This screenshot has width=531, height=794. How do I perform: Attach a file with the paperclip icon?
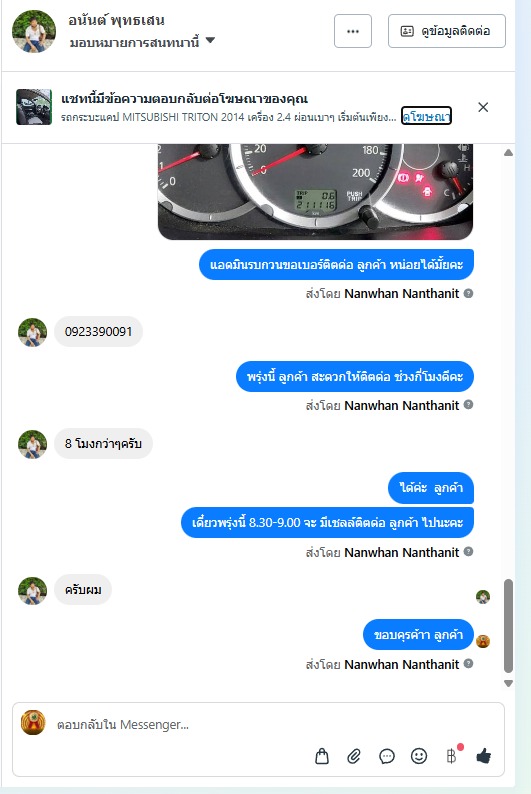354,757
